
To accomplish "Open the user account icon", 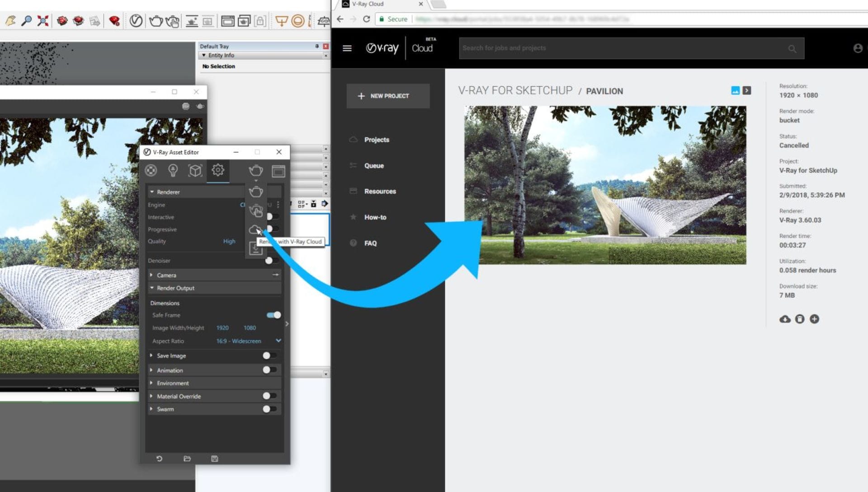I will click(858, 48).
